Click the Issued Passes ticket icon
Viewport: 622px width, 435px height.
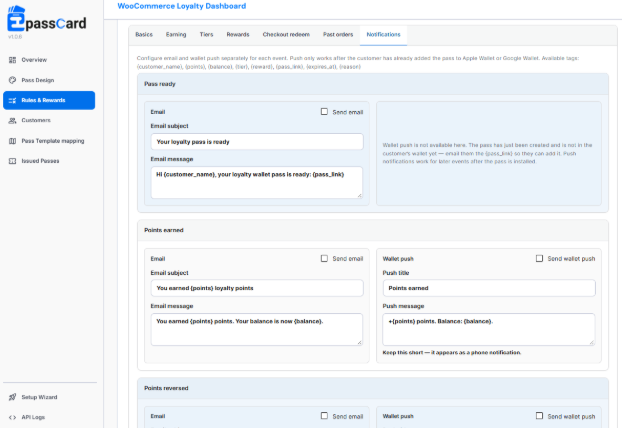coord(12,161)
